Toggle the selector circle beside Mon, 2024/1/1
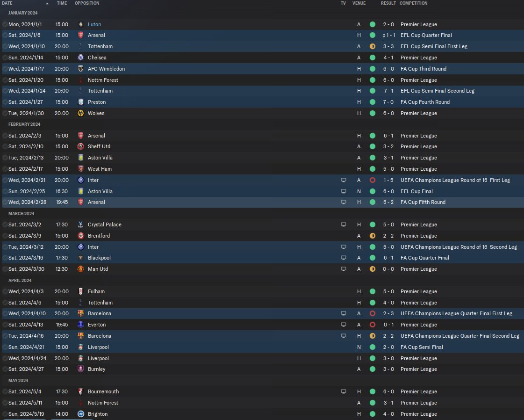The width and height of the screenshot is (524, 420). click(x=5, y=24)
